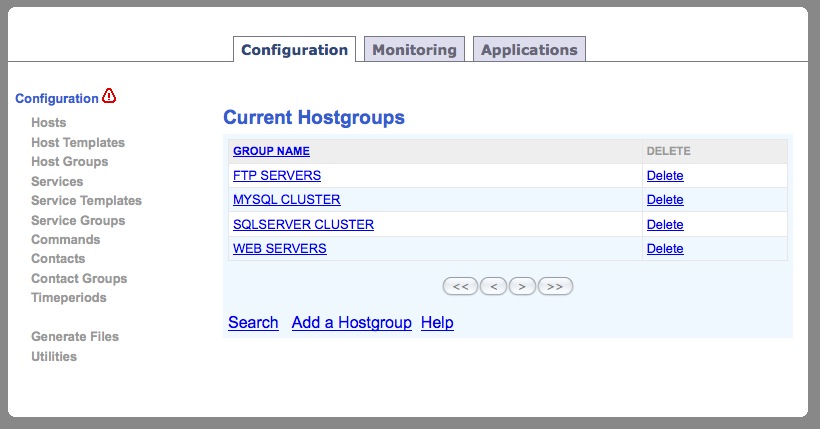Open Contact Groups in the sidebar
The width and height of the screenshot is (820, 429).
[79, 278]
